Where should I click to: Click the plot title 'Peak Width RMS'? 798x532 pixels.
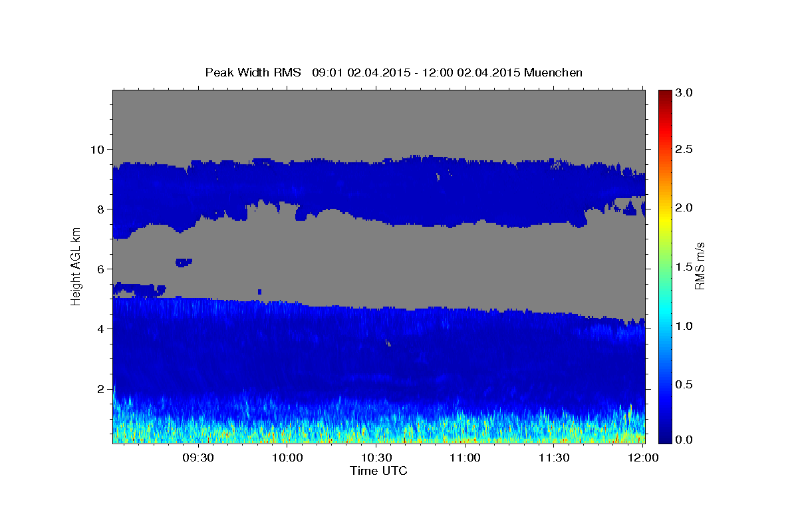(x=253, y=72)
